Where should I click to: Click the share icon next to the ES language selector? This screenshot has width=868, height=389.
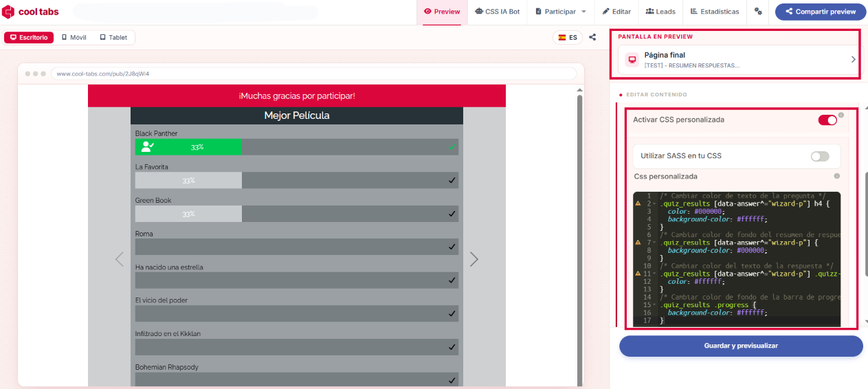(x=592, y=37)
